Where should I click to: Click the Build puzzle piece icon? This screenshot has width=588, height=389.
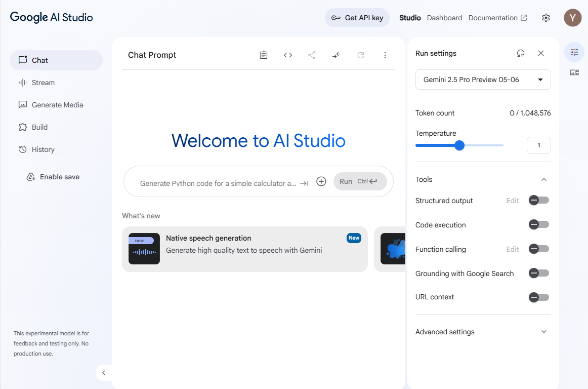pyautogui.click(x=23, y=127)
